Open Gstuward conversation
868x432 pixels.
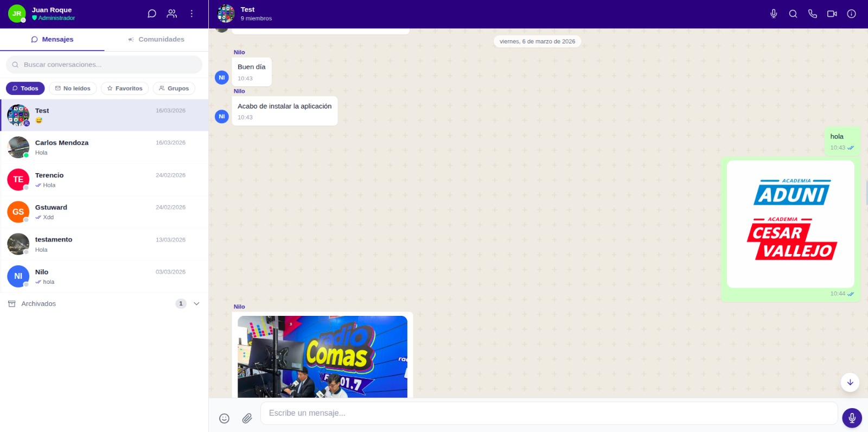click(x=104, y=212)
